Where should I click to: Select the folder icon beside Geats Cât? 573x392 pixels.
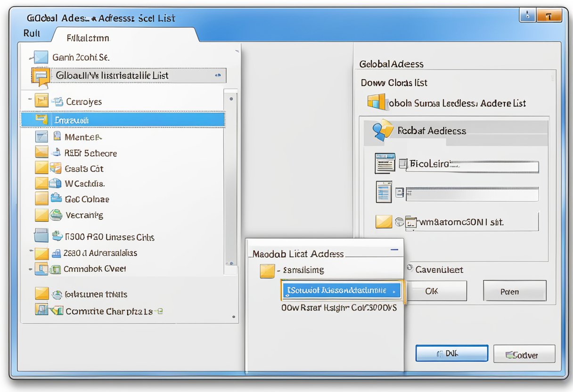pos(41,168)
